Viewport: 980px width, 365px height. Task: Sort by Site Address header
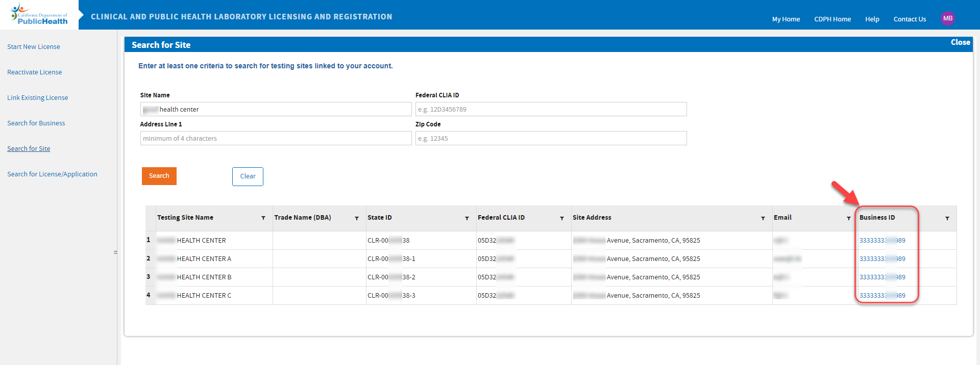click(592, 218)
